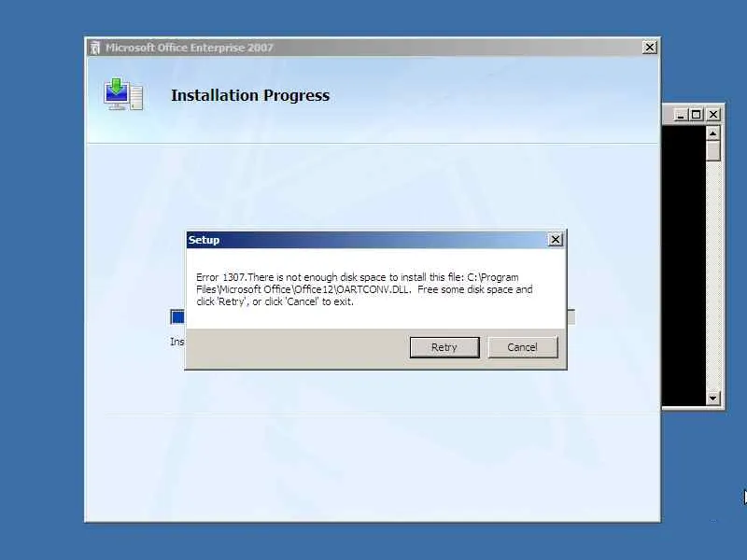Minimize the black console window
Screen dimensions: 747x560
[681, 114]
